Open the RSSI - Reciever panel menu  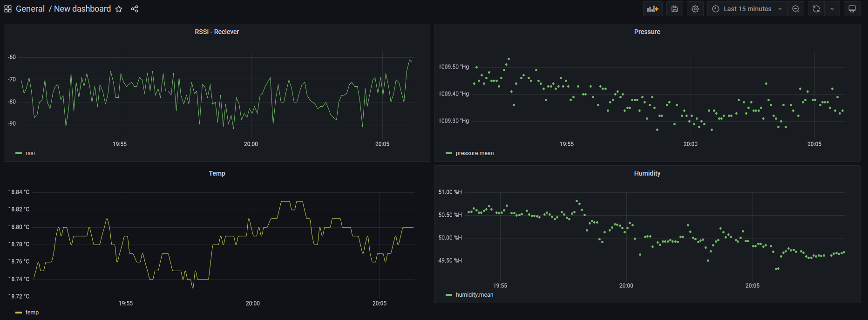click(x=217, y=32)
